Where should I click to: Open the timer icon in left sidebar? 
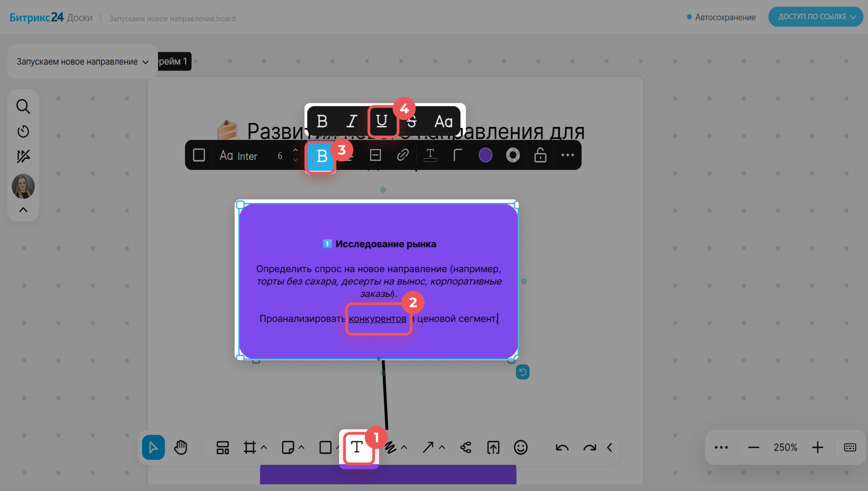[23, 132]
